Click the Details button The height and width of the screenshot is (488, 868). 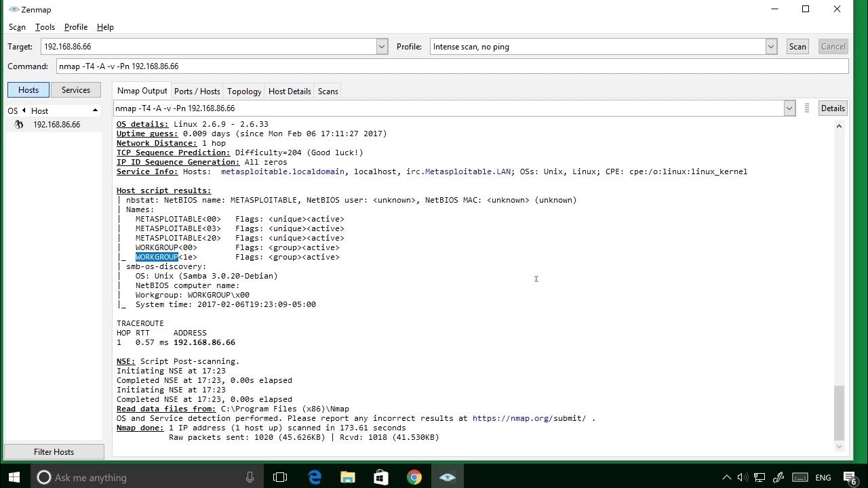[x=833, y=108]
